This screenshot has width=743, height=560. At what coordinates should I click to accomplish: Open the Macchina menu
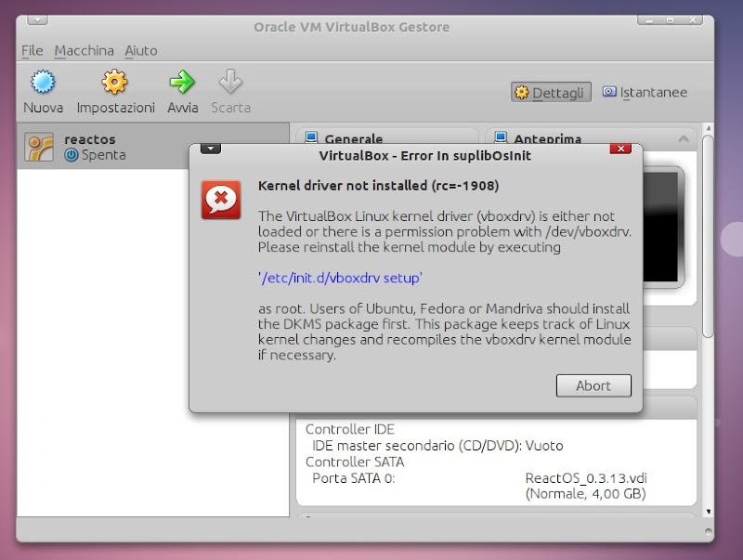pos(84,50)
